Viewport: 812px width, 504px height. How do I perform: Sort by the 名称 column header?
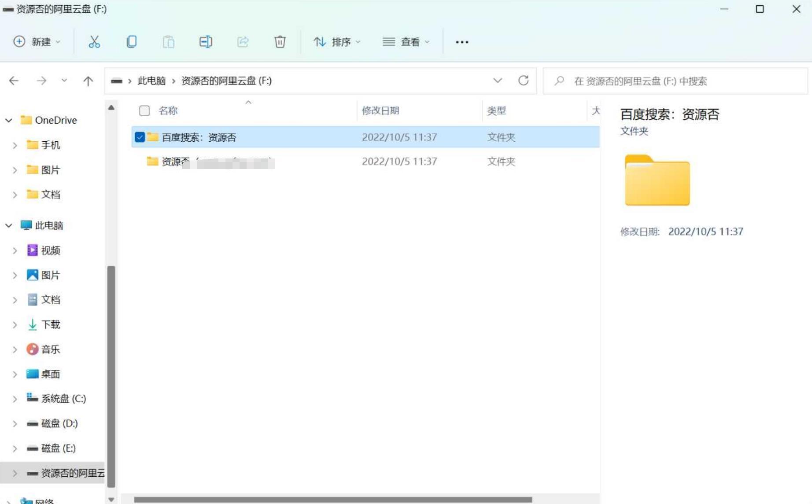point(168,110)
